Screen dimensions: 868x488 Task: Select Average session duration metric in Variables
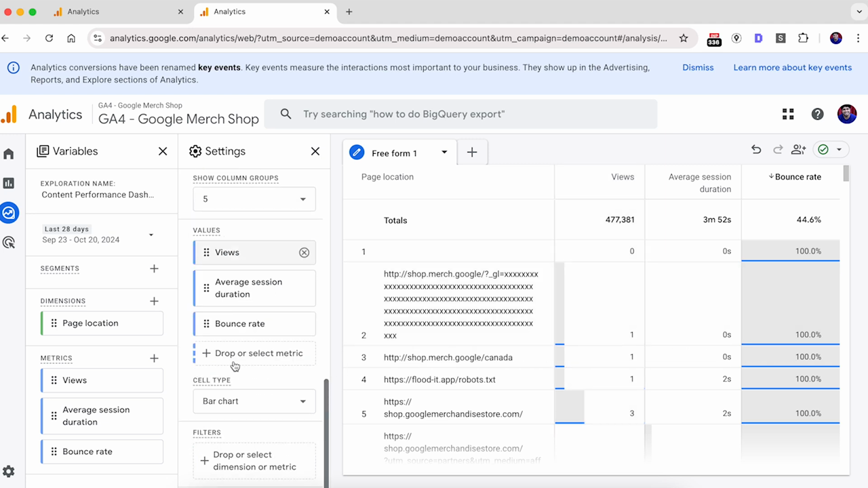[102, 416]
